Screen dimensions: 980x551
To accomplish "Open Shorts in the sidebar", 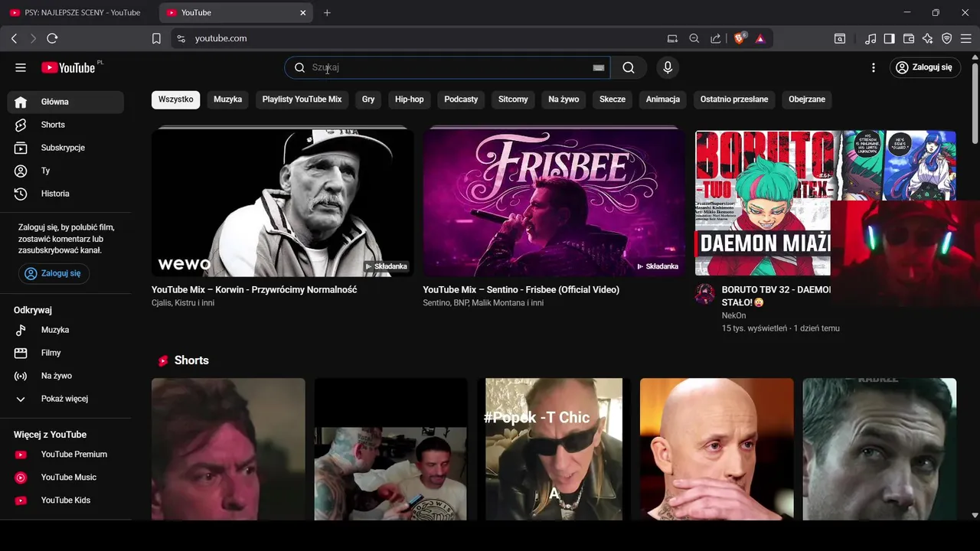I will (x=66, y=125).
